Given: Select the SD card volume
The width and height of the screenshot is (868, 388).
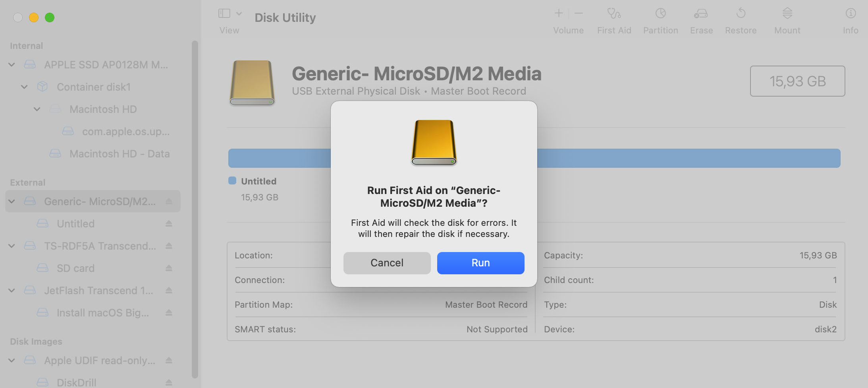Looking at the screenshot, I should (x=75, y=268).
